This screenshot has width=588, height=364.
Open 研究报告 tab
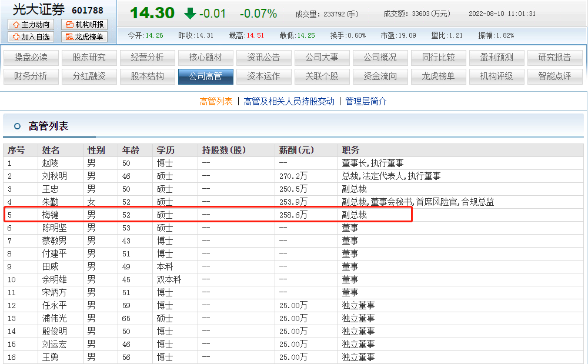(x=554, y=58)
